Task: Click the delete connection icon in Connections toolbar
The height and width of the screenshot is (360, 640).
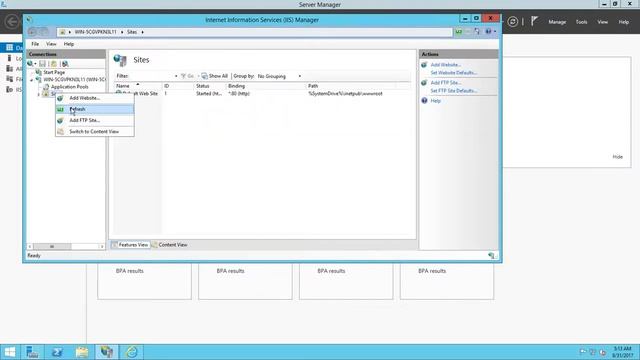Action: click(65, 64)
